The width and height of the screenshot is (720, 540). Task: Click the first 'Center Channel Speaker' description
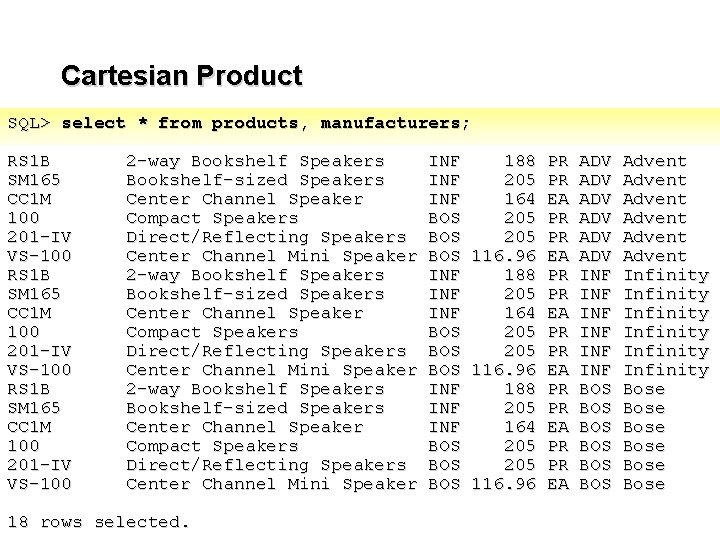click(x=244, y=199)
